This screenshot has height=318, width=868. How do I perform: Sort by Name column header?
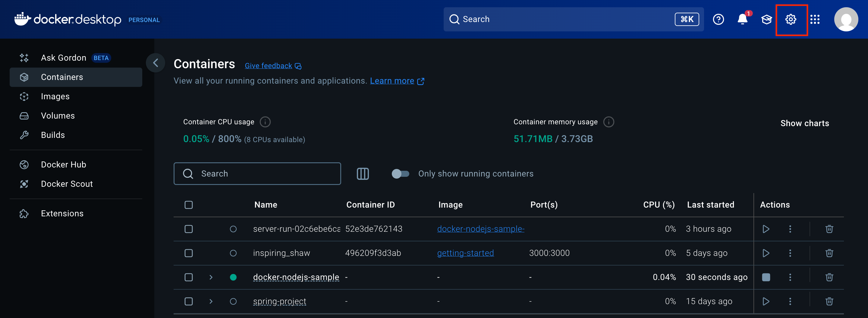(266, 205)
